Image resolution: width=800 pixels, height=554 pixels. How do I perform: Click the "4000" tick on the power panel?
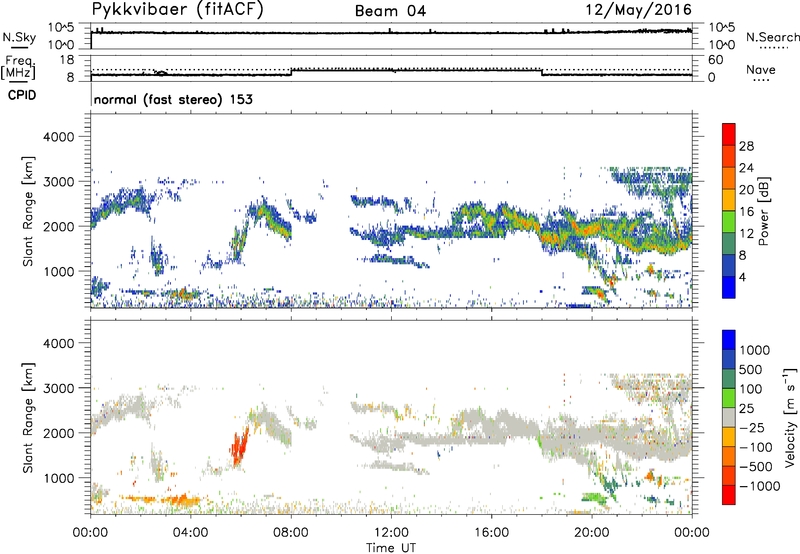click(58, 137)
